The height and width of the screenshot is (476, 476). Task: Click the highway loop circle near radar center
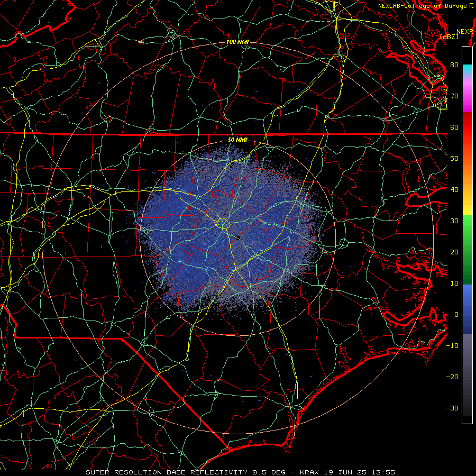click(x=223, y=223)
